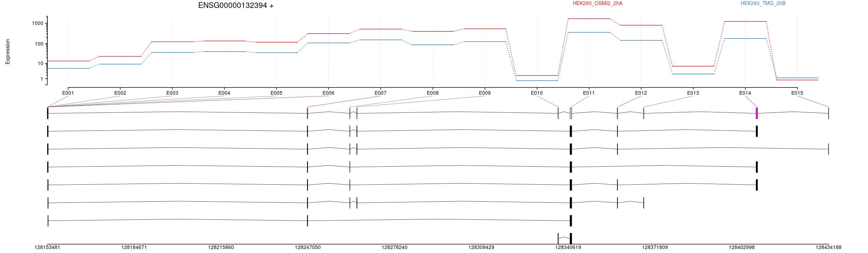Screen dimensions: 868x253
Task: Select exon bin label E004
Action: (224, 93)
